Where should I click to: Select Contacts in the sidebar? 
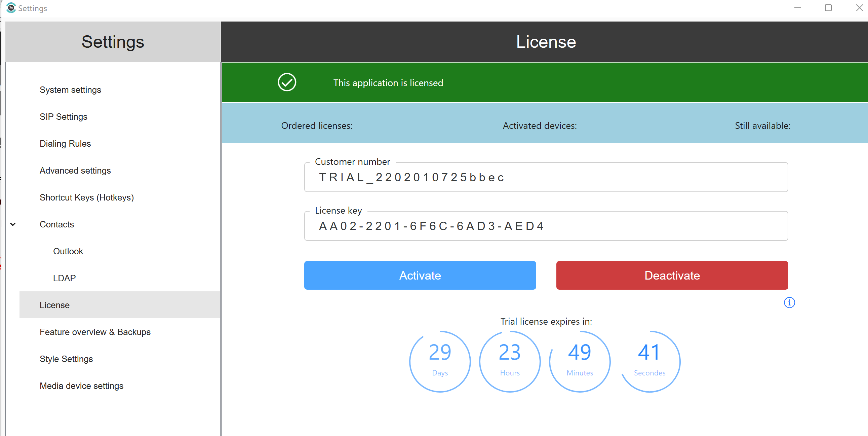click(56, 224)
